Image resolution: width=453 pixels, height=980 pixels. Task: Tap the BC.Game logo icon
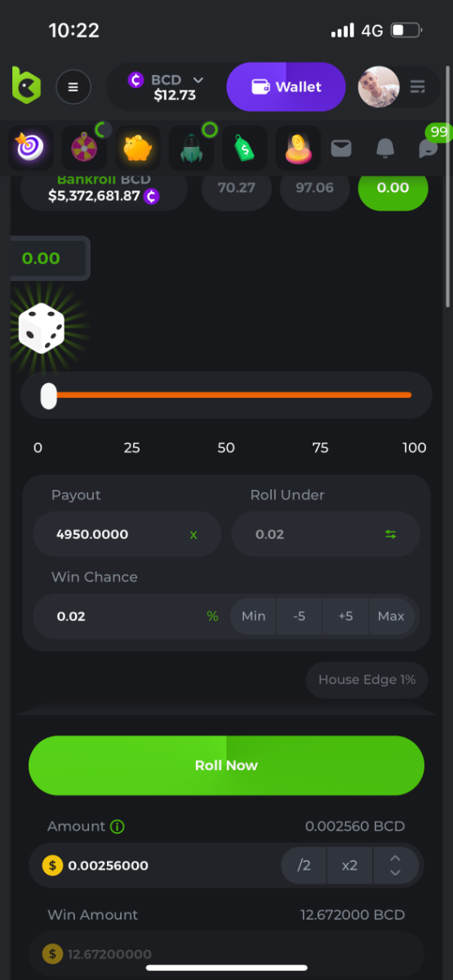(x=26, y=85)
